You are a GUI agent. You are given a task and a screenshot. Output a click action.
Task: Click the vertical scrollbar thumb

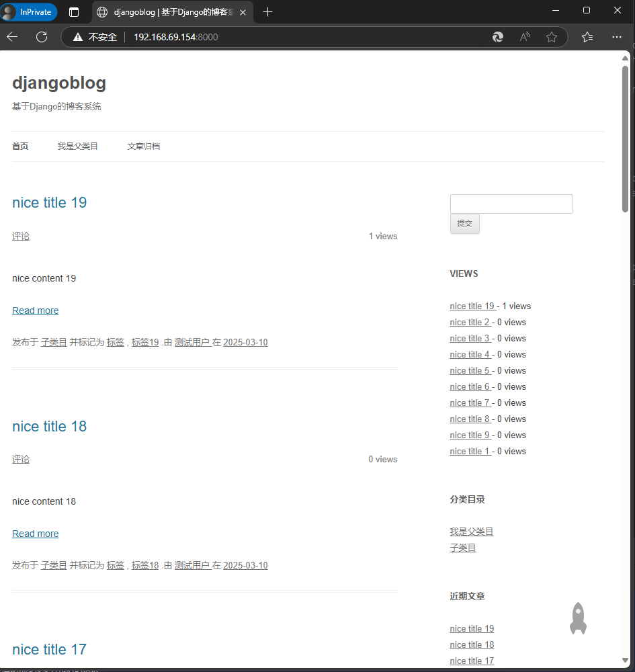coord(625,138)
